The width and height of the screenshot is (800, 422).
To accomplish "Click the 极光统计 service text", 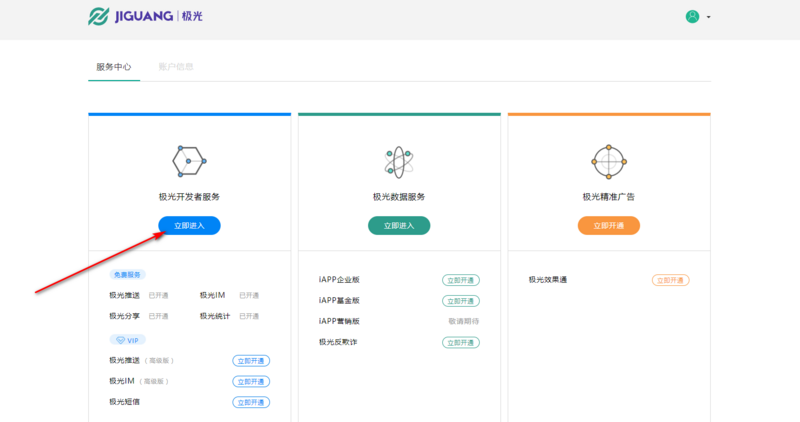I will [215, 316].
